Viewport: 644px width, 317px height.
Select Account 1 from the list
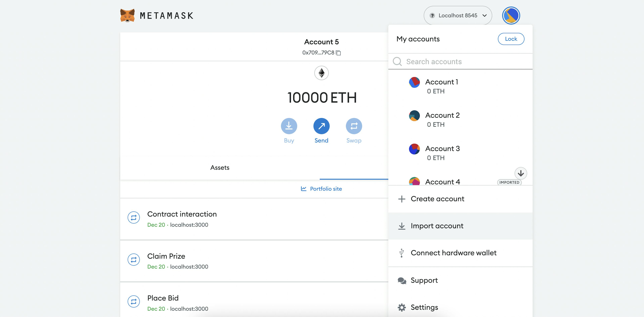pyautogui.click(x=460, y=86)
